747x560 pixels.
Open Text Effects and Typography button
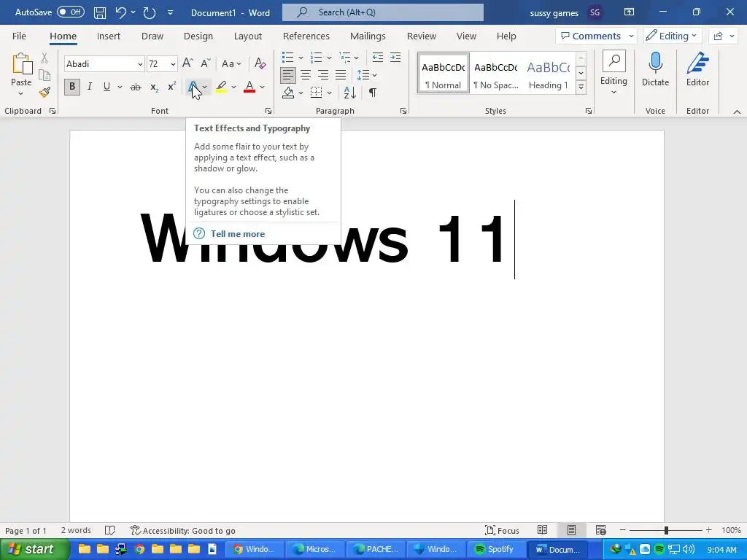click(193, 87)
